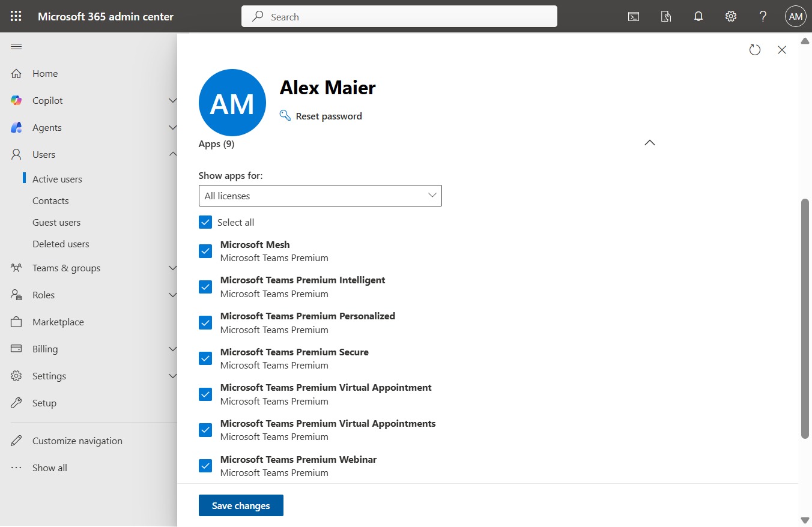
Task: Click the Copilot logo icon
Action: 16,100
